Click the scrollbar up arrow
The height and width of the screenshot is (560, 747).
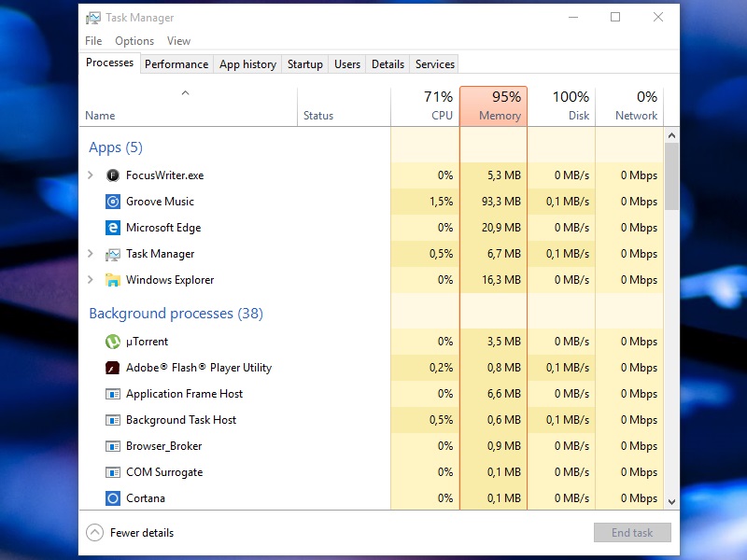tap(671, 135)
